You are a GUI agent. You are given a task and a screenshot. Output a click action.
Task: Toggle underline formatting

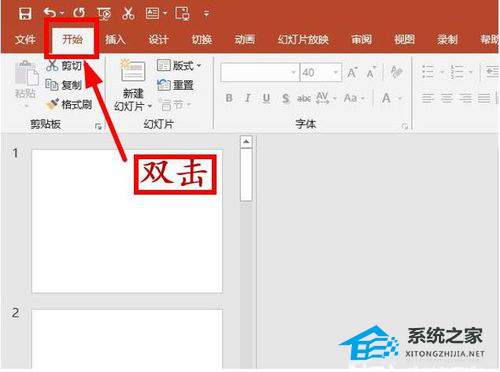pyautogui.click(x=266, y=98)
